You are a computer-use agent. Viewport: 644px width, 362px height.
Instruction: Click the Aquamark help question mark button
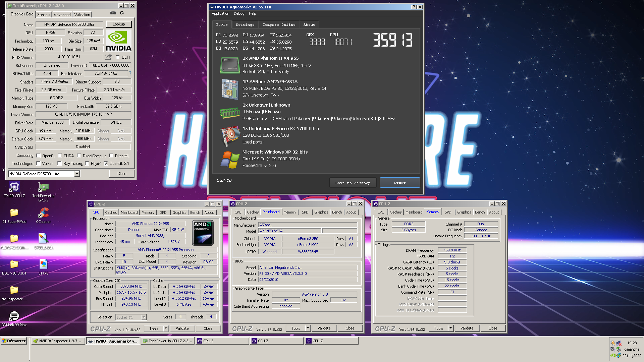(x=414, y=7)
